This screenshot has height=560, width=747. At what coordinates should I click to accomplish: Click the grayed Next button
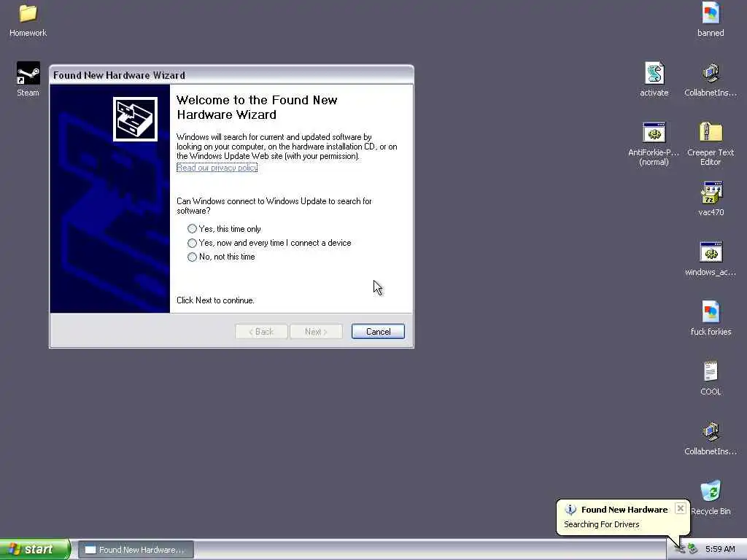316,332
